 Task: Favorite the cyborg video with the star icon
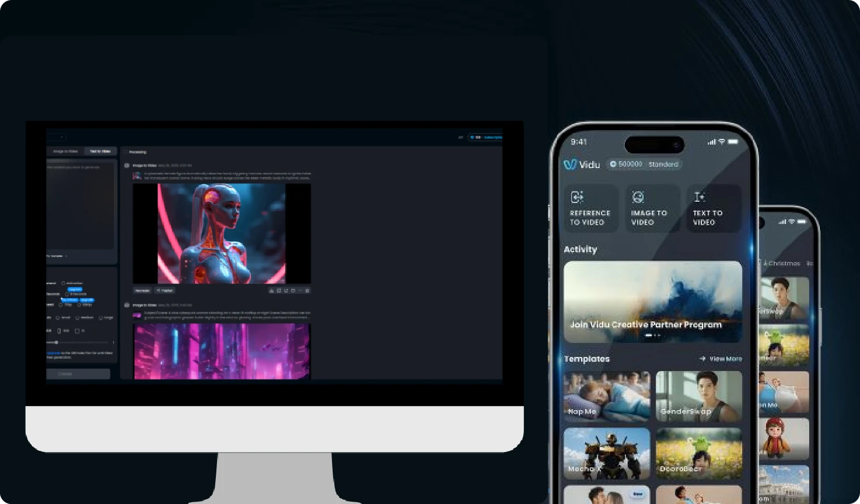pos(307,290)
